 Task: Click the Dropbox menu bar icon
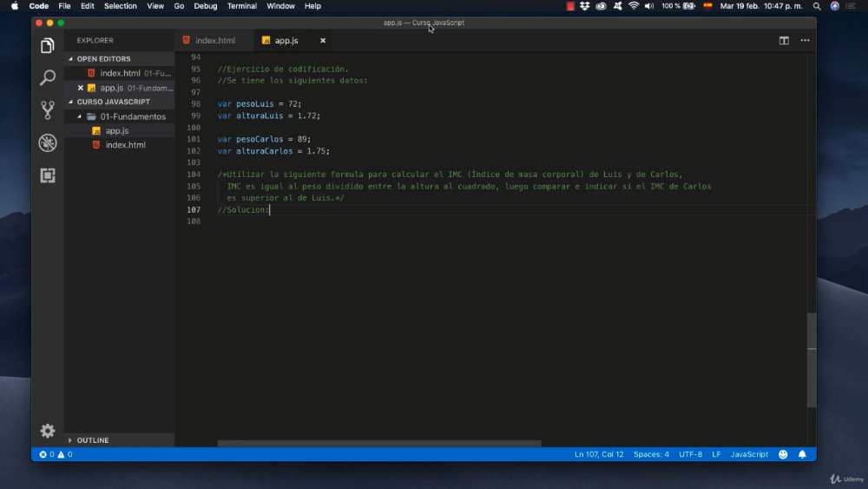584,6
